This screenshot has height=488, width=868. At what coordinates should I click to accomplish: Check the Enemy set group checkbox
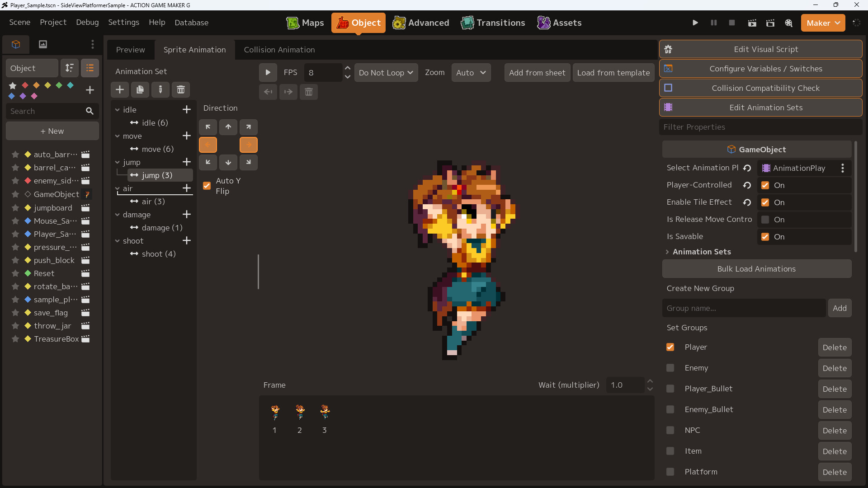(x=670, y=368)
